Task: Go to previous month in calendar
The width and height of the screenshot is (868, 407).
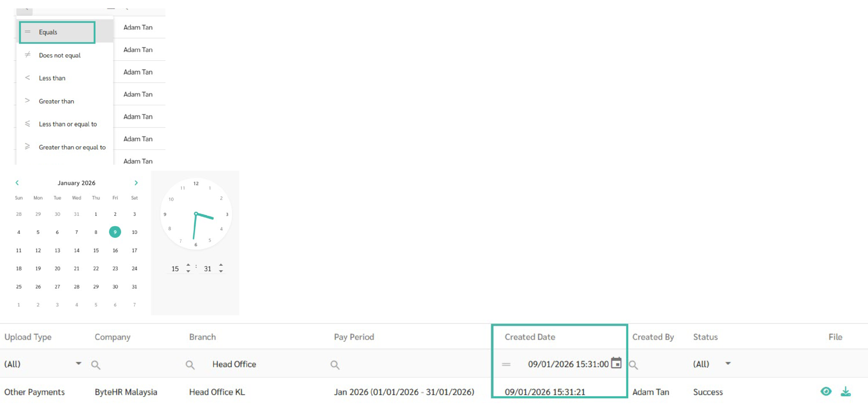Action: (17, 183)
